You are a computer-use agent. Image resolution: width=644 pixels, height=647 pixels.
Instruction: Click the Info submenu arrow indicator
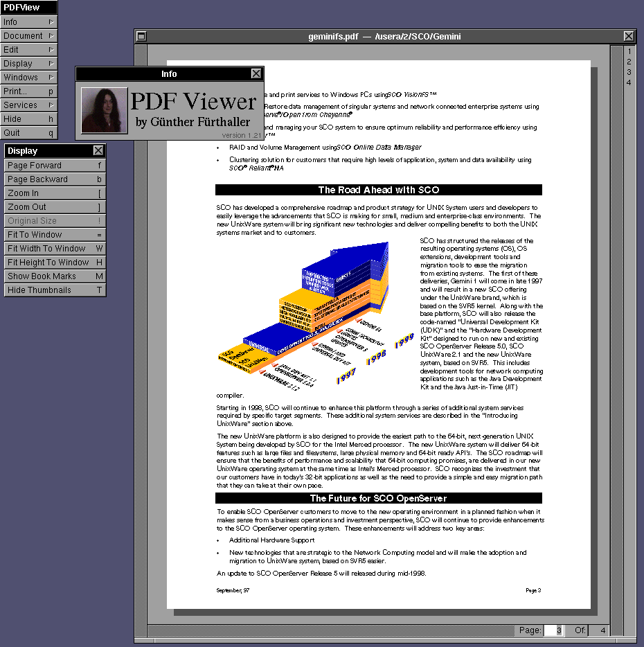[x=51, y=22]
